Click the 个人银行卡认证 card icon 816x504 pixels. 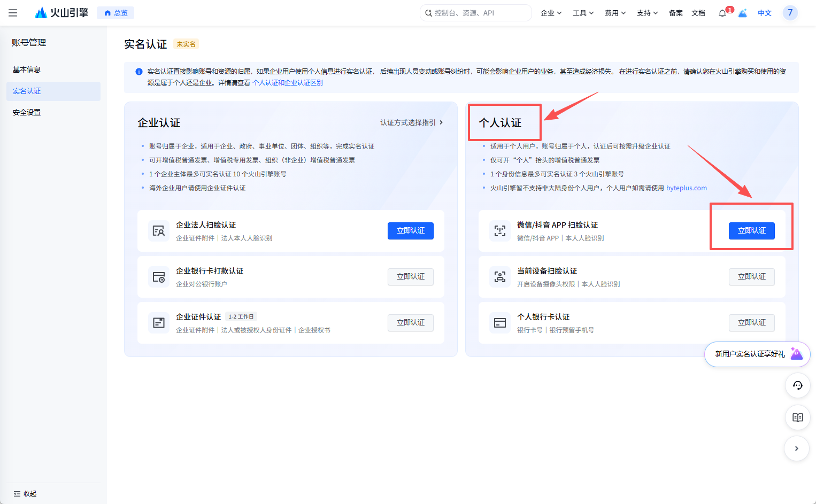coord(500,323)
